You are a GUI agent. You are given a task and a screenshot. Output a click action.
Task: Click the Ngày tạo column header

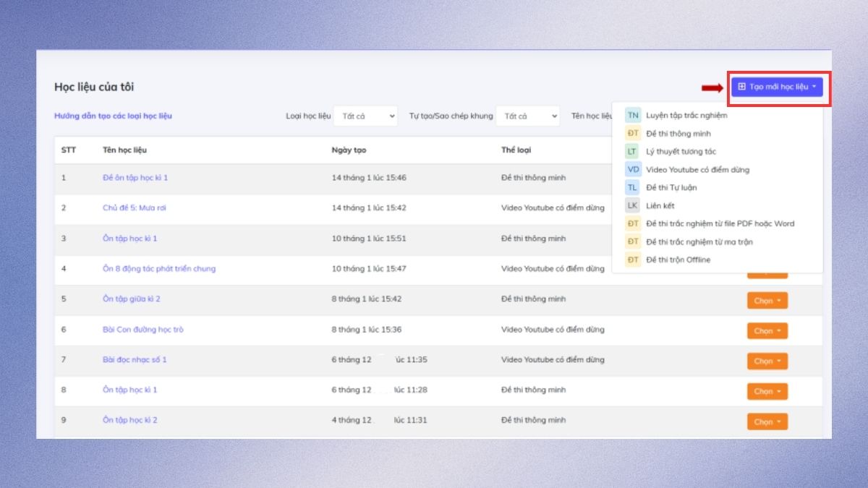tap(349, 150)
